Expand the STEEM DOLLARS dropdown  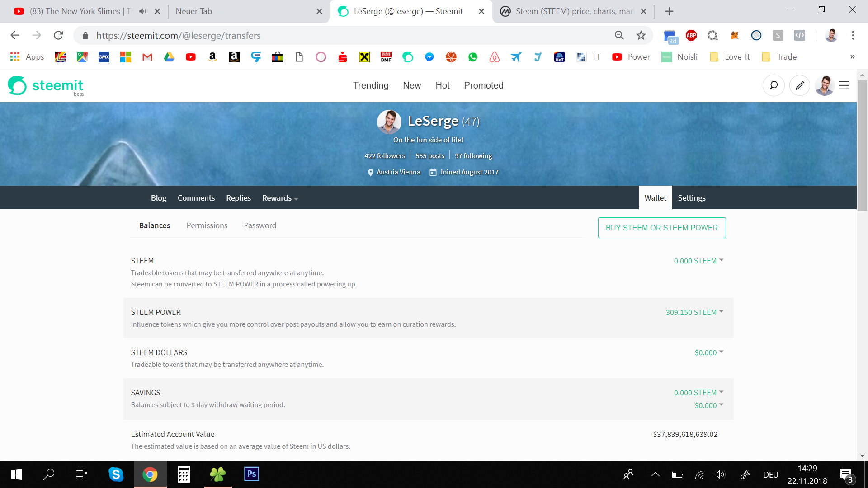point(722,352)
